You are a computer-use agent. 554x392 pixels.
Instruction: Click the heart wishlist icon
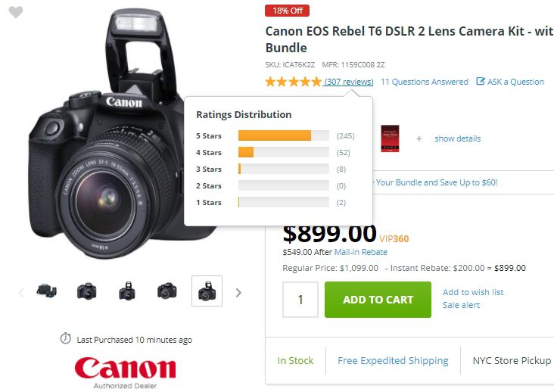15,13
